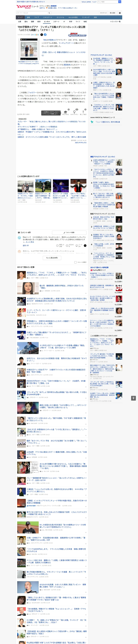Open トピックス一覧 link
Screen dimensions: 138x644
coord(115,21)
